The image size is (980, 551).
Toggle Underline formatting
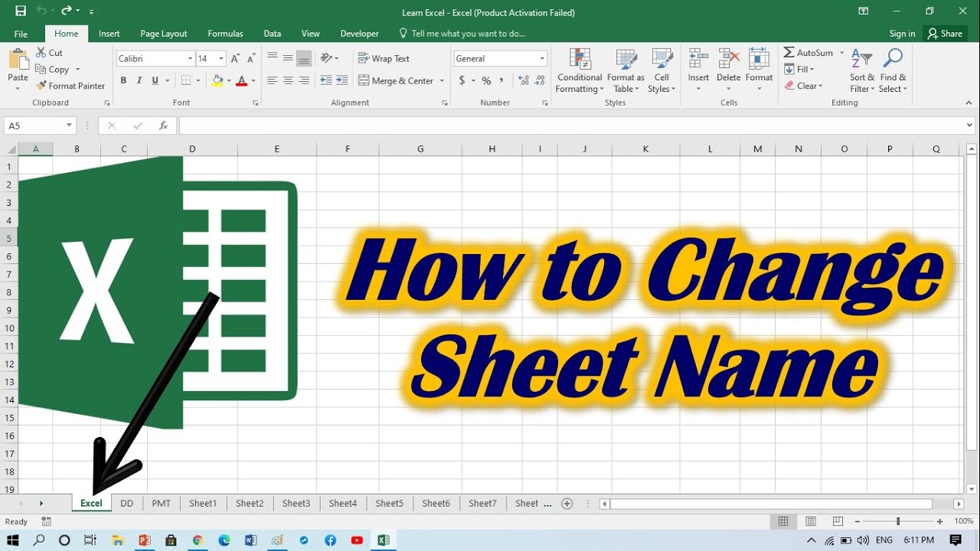[155, 80]
